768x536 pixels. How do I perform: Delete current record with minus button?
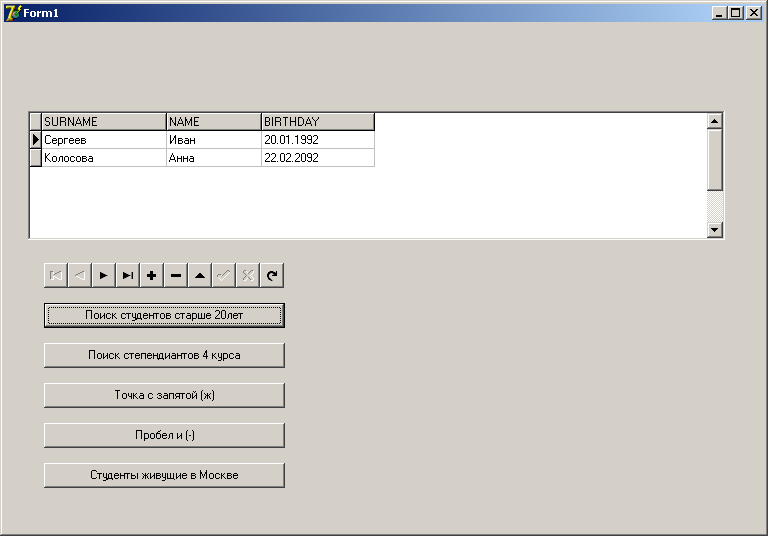tap(176, 275)
